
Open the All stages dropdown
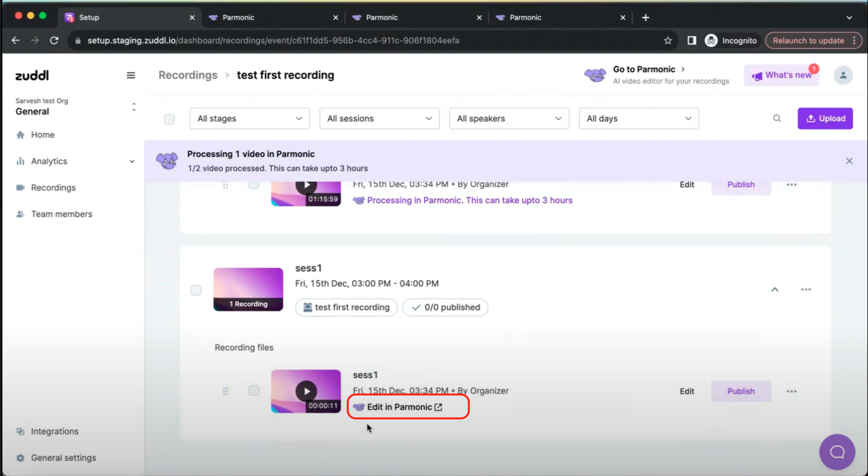tap(249, 118)
